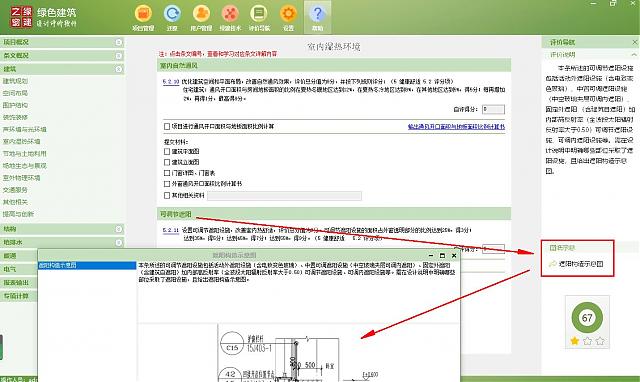
Task: Expand the 结构 section arrow
Action: pyautogui.click(x=119, y=229)
